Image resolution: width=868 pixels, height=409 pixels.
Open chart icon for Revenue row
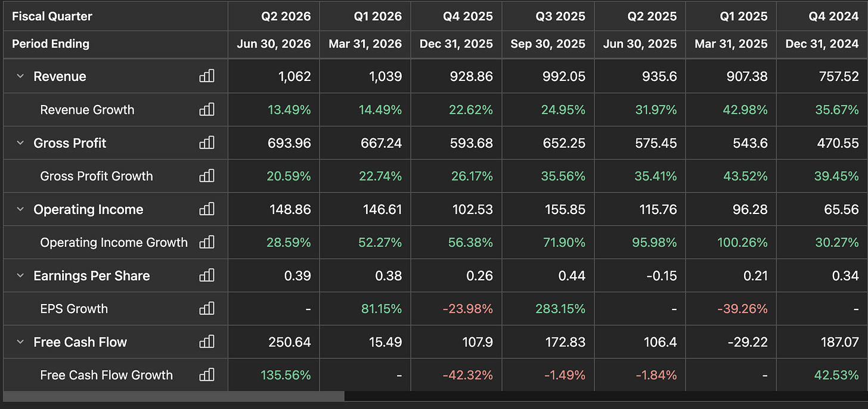[207, 76]
